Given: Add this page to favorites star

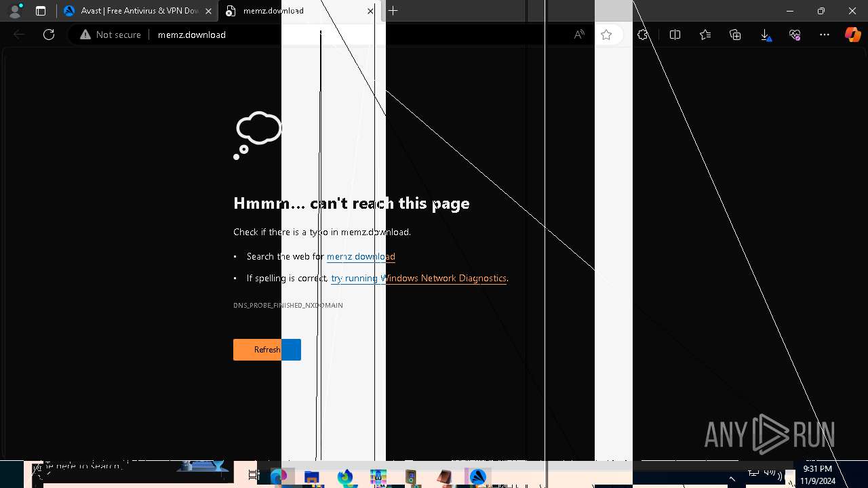Looking at the screenshot, I should point(606,35).
